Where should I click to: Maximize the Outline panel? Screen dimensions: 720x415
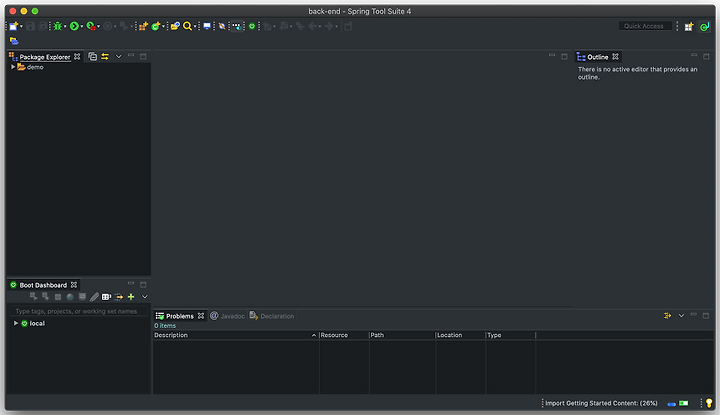(x=706, y=56)
